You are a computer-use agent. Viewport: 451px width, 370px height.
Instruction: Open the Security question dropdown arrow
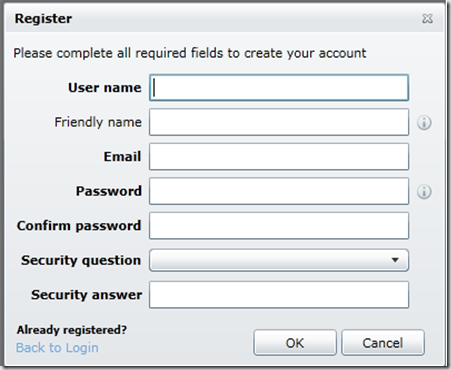click(395, 260)
